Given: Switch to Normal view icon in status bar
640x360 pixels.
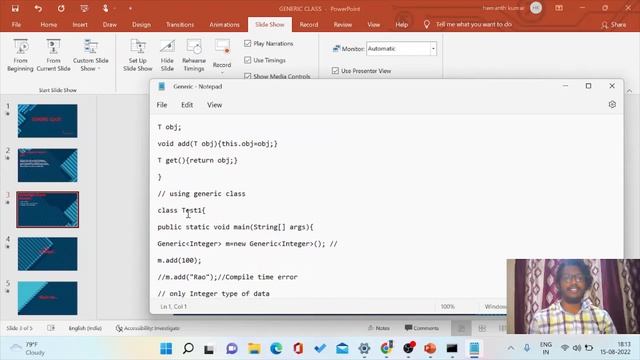Looking at the screenshot, I should coord(462,328).
